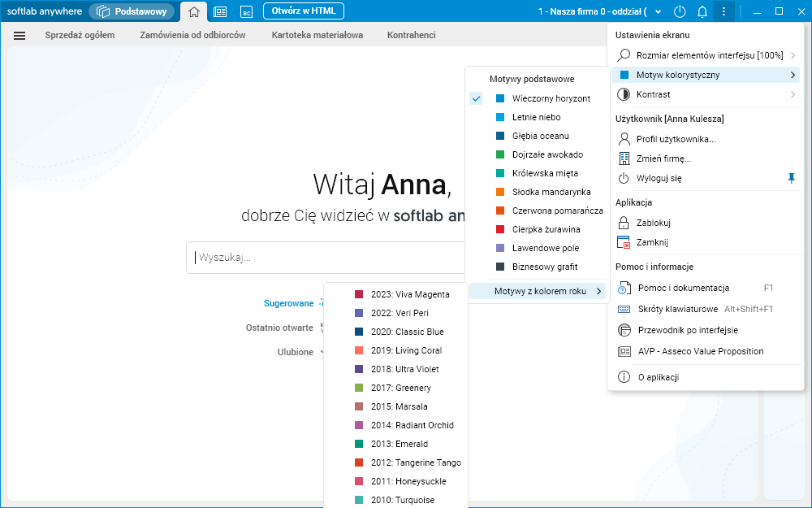Choose 2014: Radiant Orchid theme
This screenshot has height=508, width=812.
396,425
